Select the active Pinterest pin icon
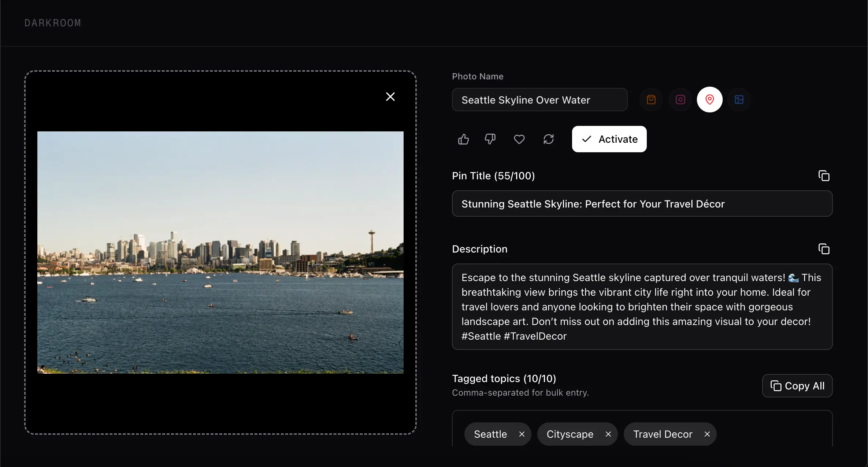 coord(709,100)
